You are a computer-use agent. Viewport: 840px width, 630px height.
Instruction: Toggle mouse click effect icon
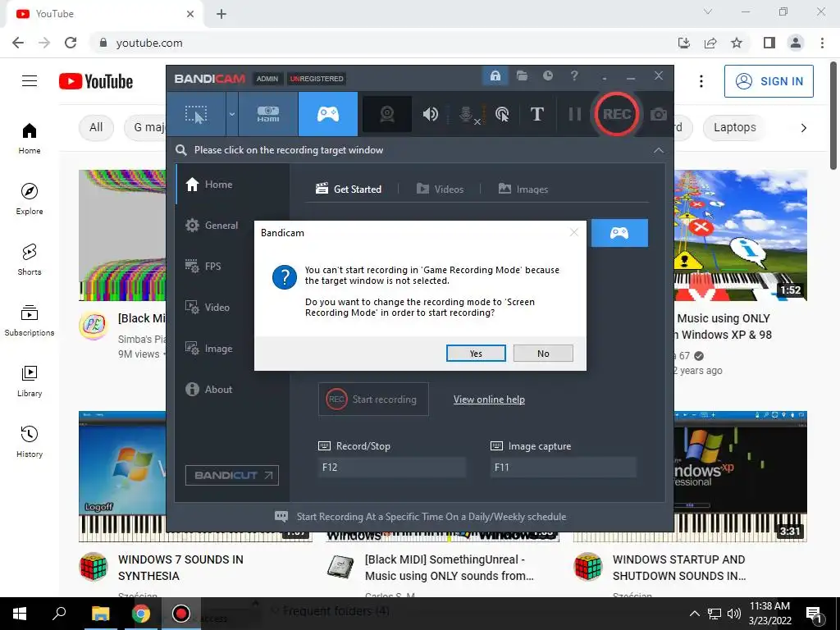502,114
